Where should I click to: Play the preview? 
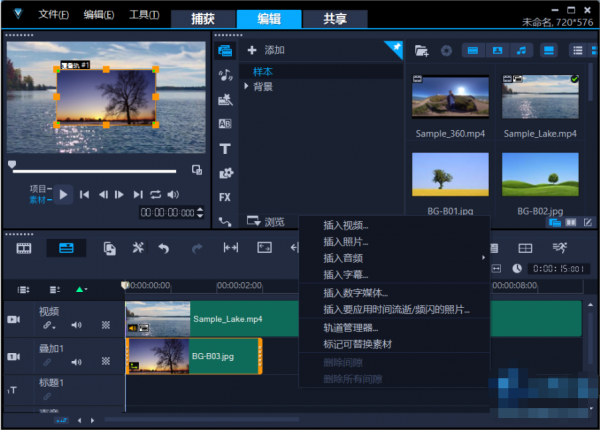[63, 195]
